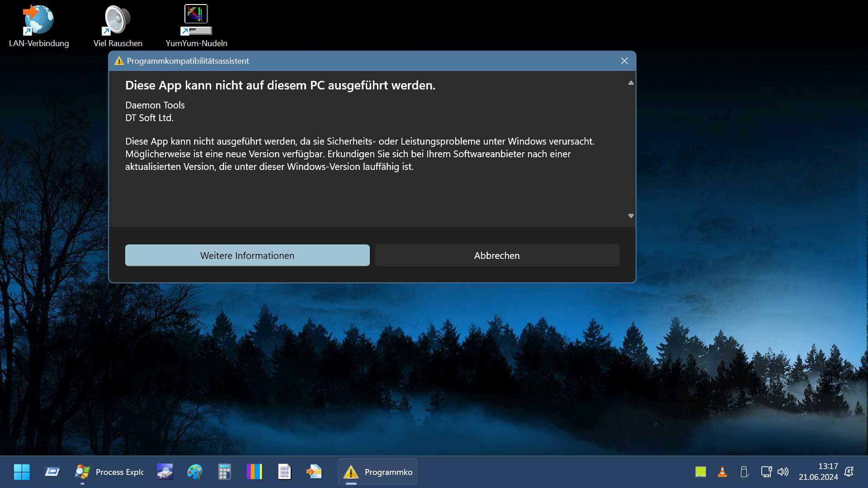Click the VLC cone tray icon

[x=722, y=472]
